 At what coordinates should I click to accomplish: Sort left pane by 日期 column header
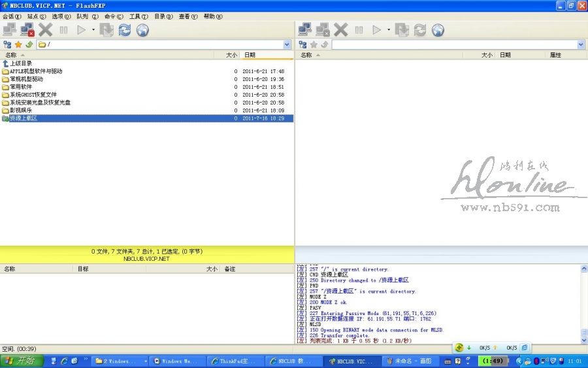(249, 55)
